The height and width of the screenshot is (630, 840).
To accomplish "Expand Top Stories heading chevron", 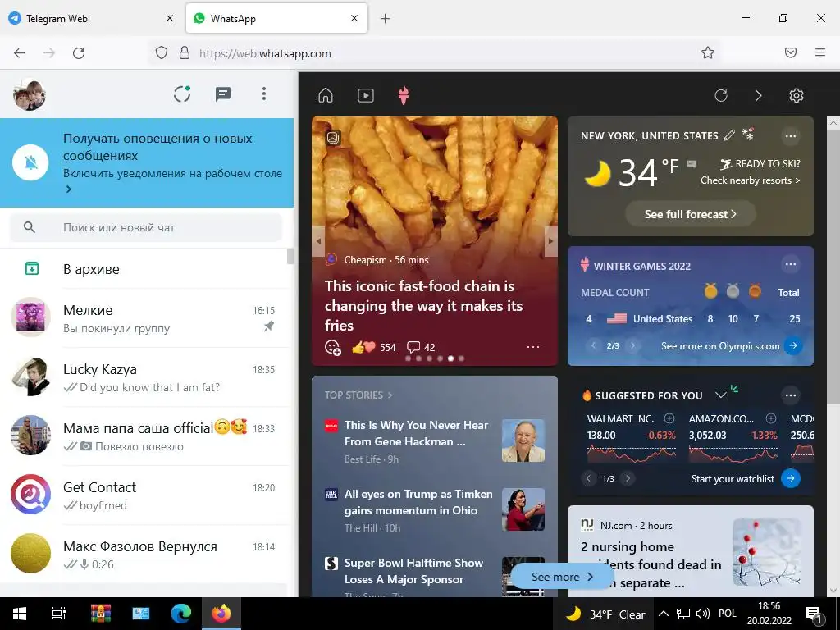I will coord(390,395).
